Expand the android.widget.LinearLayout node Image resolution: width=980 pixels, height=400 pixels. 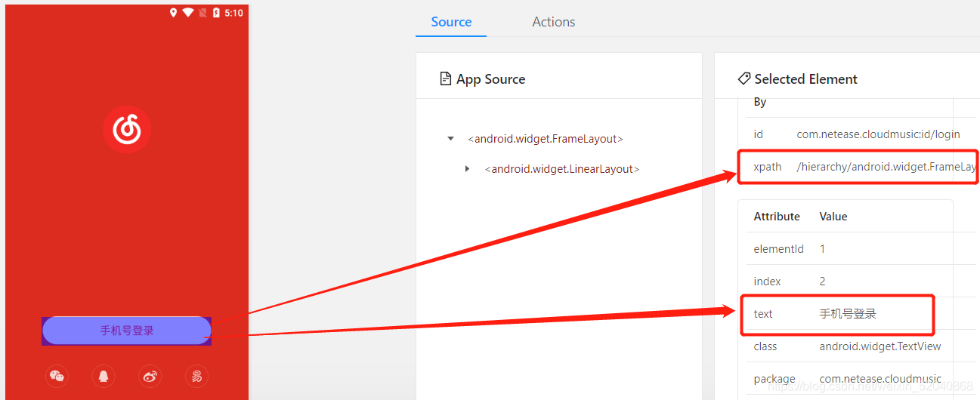[x=468, y=169]
